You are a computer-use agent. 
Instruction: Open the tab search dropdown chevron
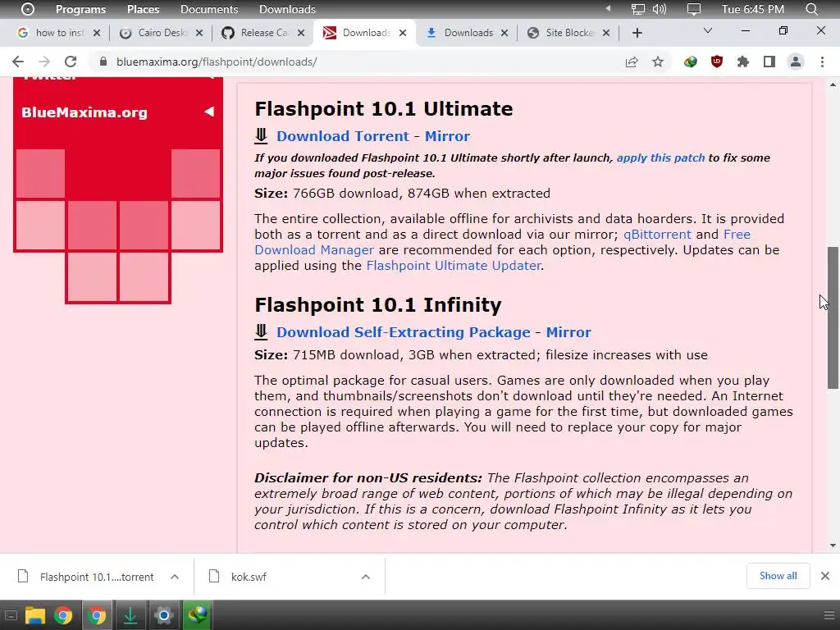click(x=708, y=30)
